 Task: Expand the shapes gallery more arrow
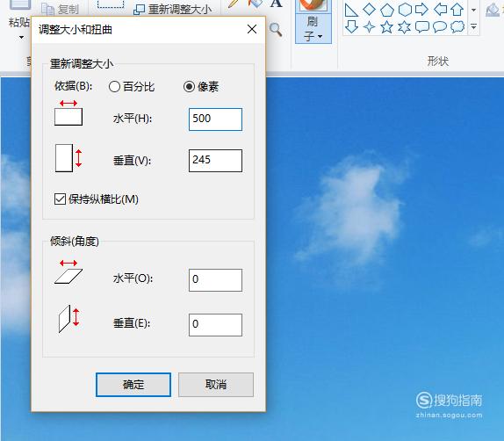(x=473, y=26)
